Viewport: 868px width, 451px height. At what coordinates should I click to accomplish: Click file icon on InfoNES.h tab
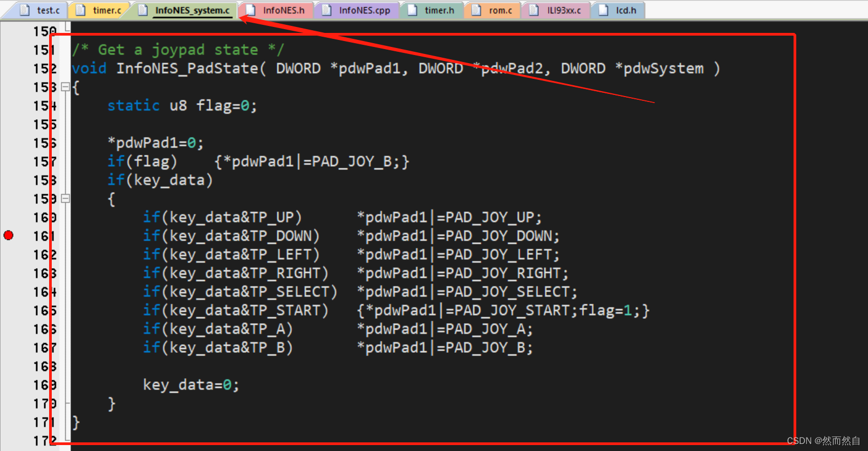[251, 10]
